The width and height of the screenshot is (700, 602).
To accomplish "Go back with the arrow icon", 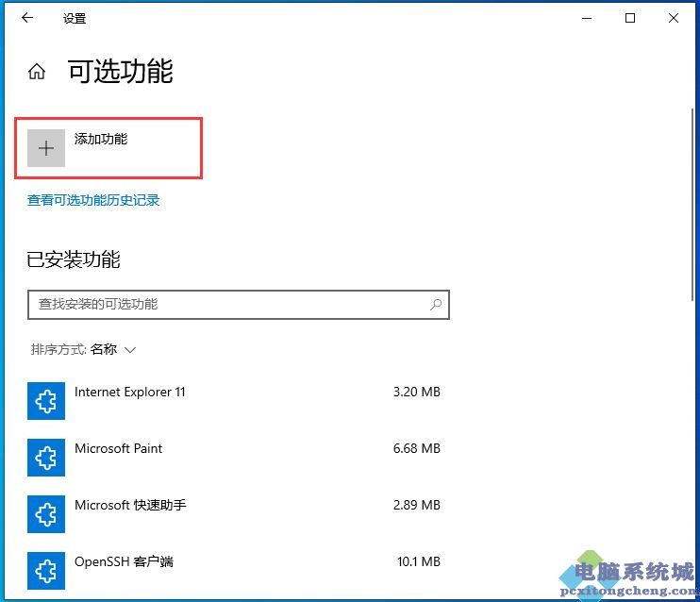I will point(27,18).
